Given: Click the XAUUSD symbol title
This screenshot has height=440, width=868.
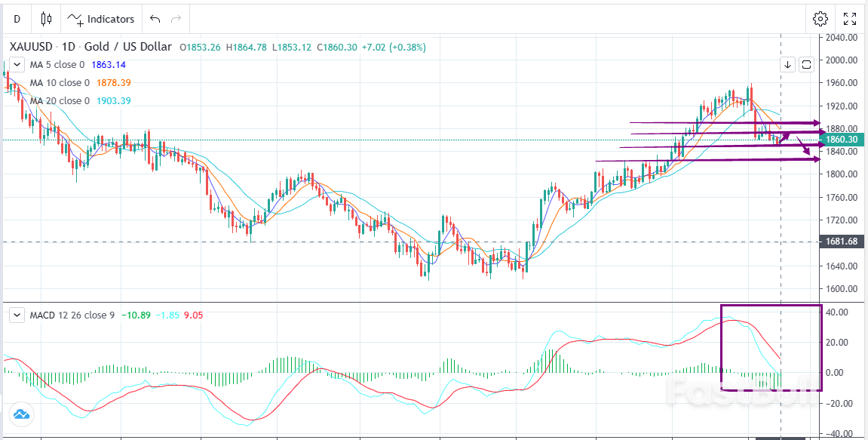Looking at the screenshot, I should point(91,47).
